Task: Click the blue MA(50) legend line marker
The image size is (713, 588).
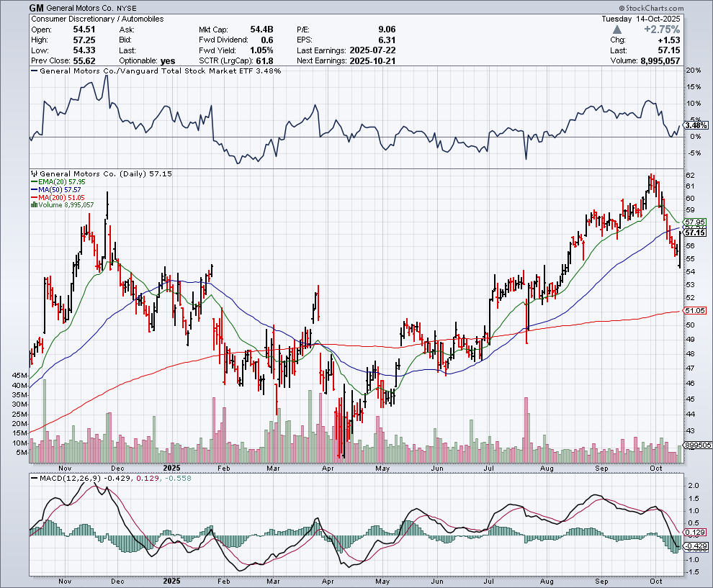Action: [x=33, y=189]
